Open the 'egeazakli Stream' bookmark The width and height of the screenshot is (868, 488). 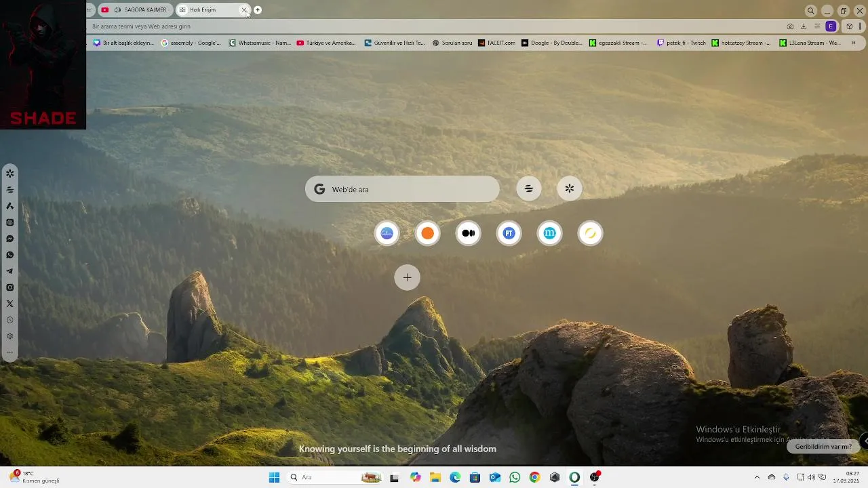point(618,43)
